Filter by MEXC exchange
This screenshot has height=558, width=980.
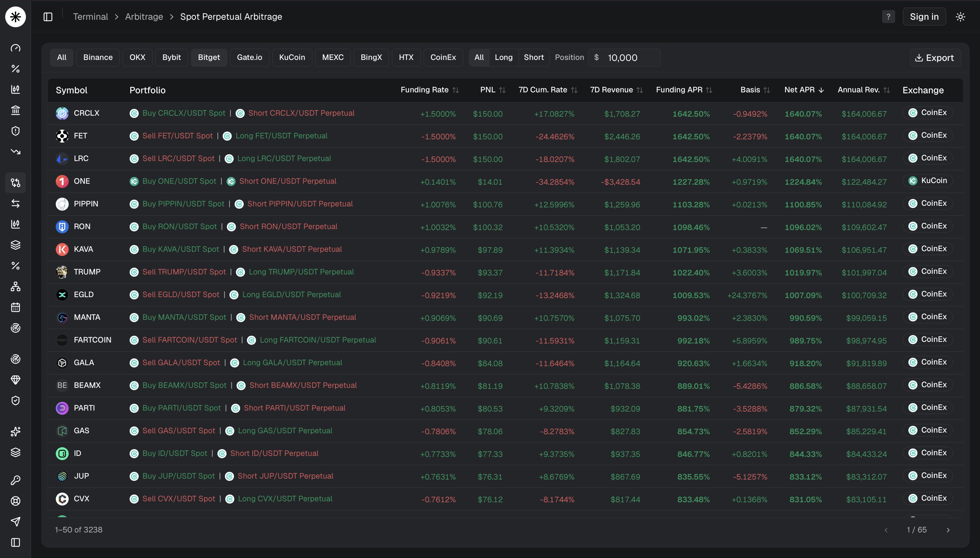(x=333, y=57)
